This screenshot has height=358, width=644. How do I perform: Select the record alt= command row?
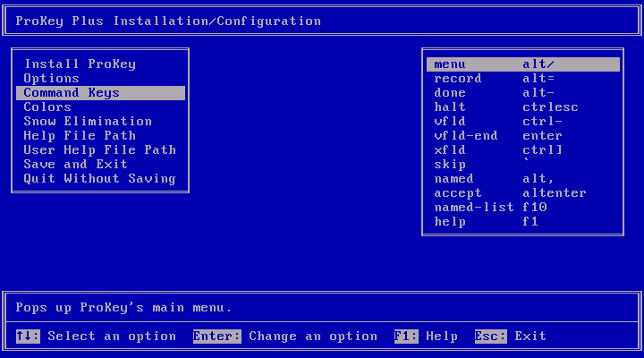tap(523, 79)
